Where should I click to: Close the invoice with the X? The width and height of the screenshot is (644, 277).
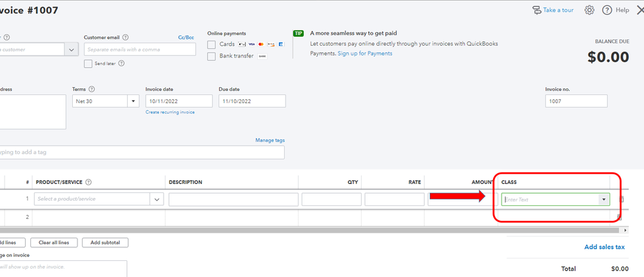click(640, 10)
